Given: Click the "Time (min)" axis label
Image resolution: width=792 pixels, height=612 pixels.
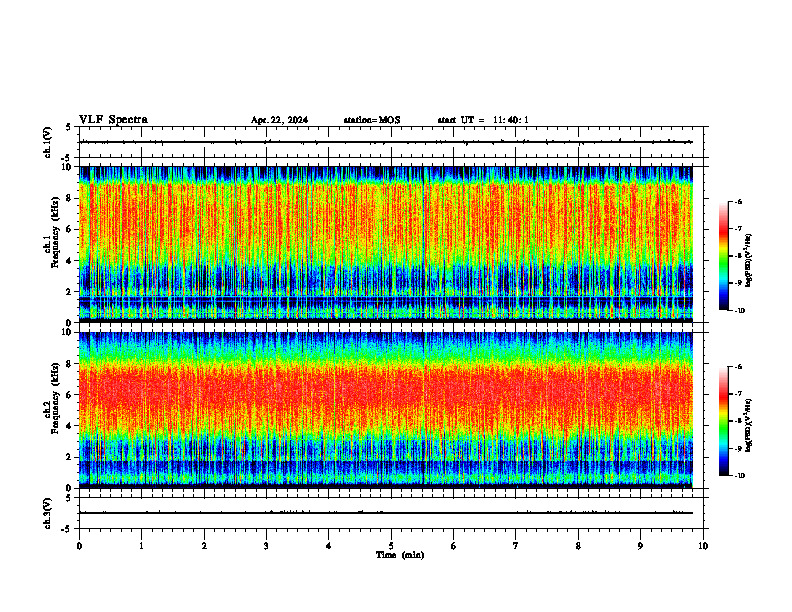Looking at the screenshot, I should tap(400, 555).
